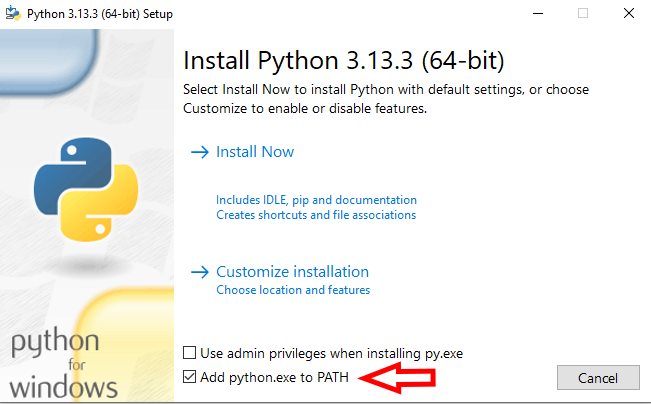651x404 pixels.
Task: Close the Python Setup window
Action: click(628, 13)
